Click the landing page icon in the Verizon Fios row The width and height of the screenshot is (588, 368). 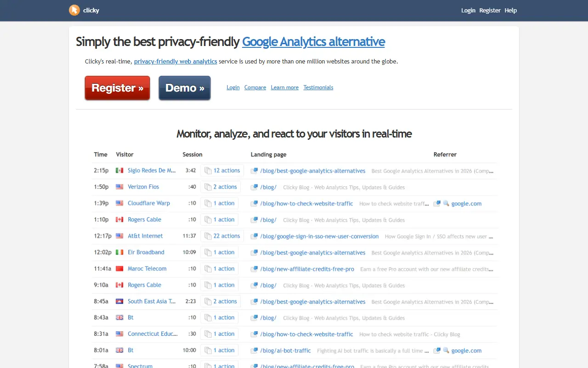[x=254, y=187]
